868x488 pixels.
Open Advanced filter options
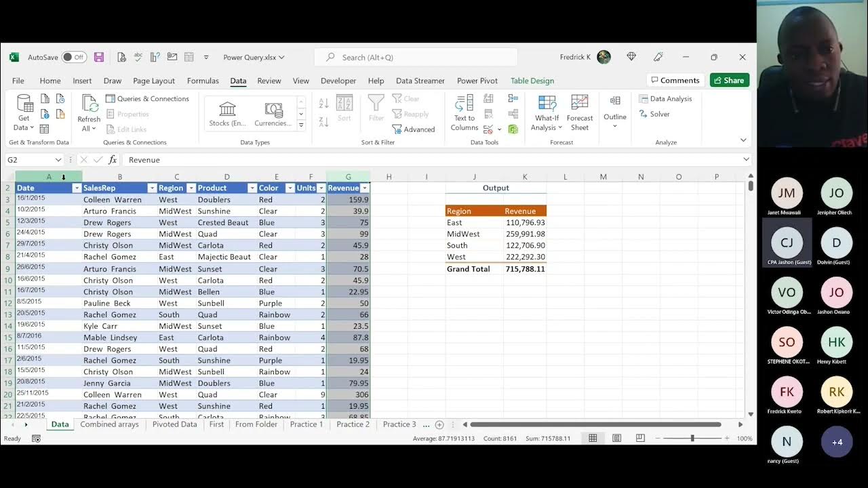[x=414, y=129]
